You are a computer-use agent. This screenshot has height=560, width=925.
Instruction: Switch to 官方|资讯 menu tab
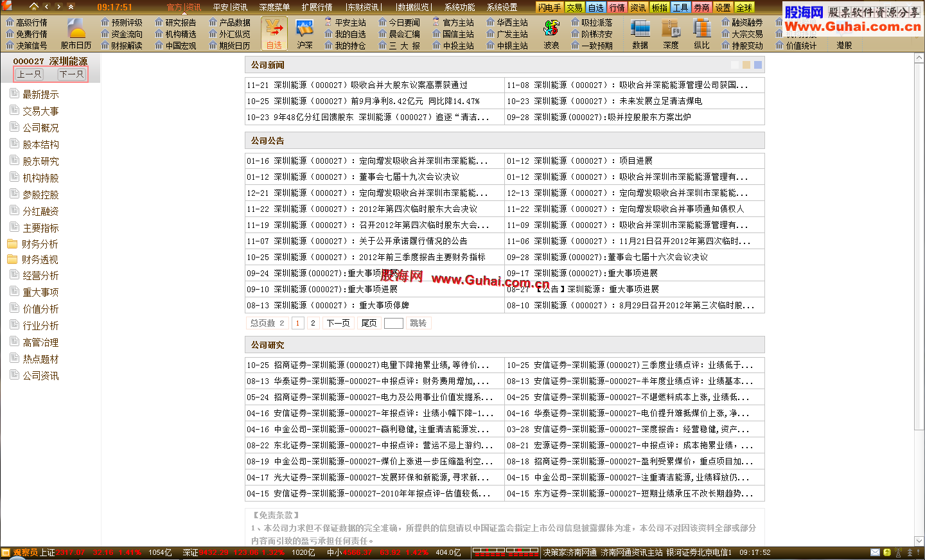(184, 7)
